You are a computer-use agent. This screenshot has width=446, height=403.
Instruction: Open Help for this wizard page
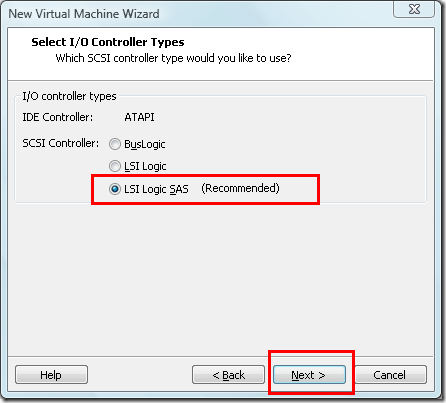tap(51, 375)
